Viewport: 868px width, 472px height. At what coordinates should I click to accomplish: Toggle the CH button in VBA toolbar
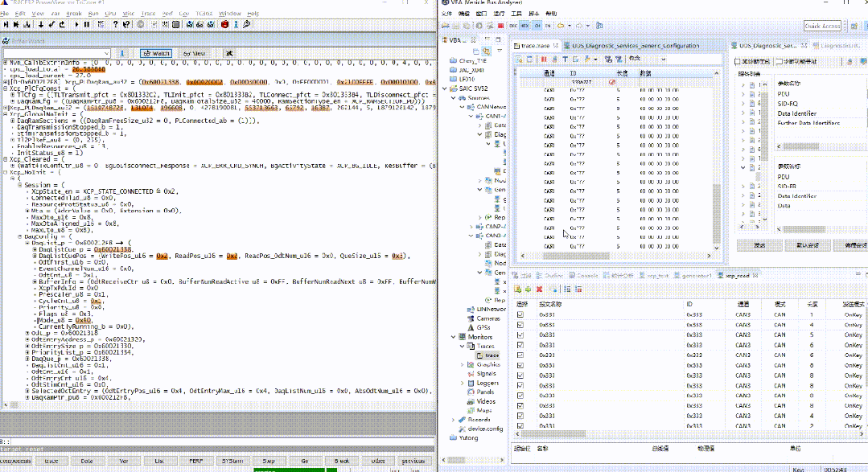pyautogui.click(x=537, y=26)
